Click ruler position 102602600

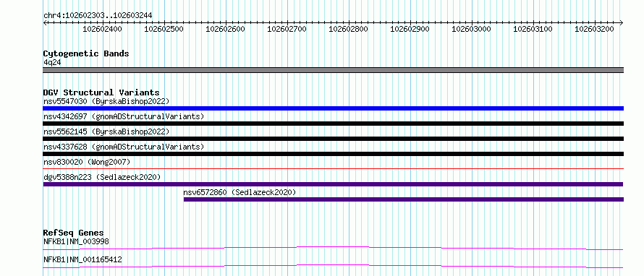tap(225, 29)
